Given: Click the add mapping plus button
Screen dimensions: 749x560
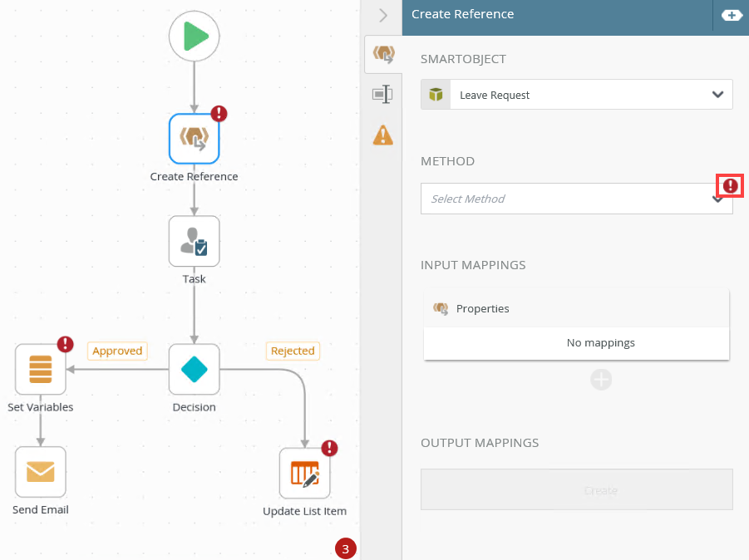Looking at the screenshot, I should click(601, 380).
